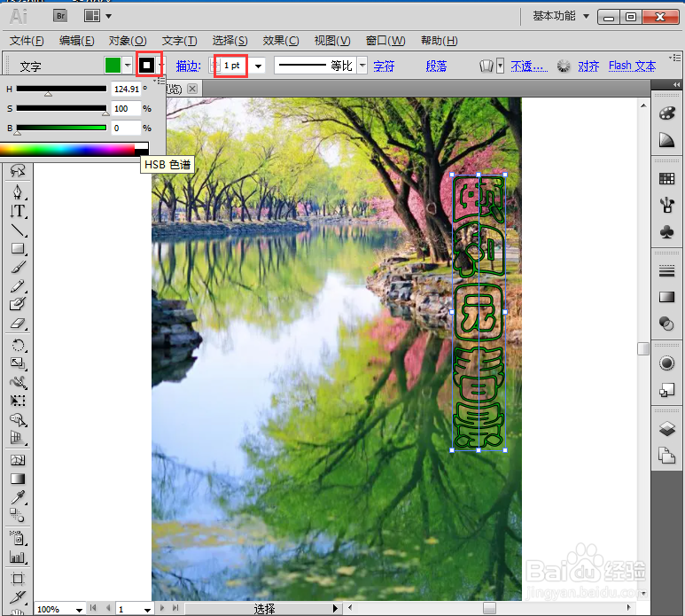Viewport: 685px width, 616px height.
Task: Select the Warp tool
Action: 18,382
